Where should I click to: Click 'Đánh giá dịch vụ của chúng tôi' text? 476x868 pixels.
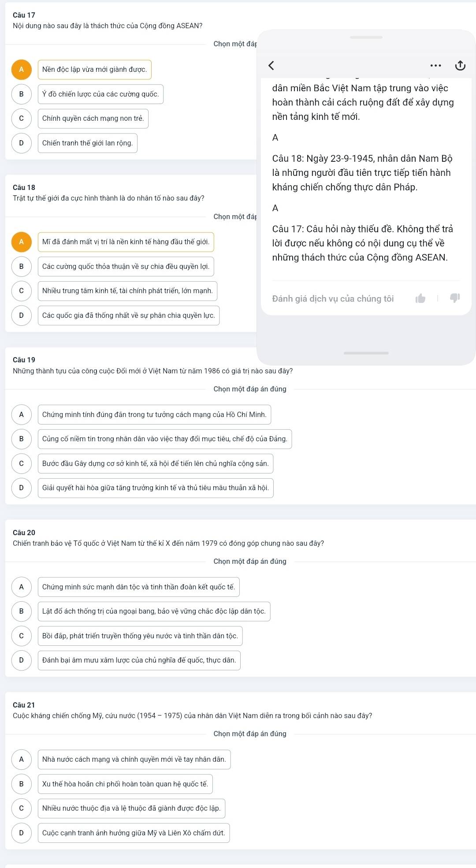tap(333, 298)
